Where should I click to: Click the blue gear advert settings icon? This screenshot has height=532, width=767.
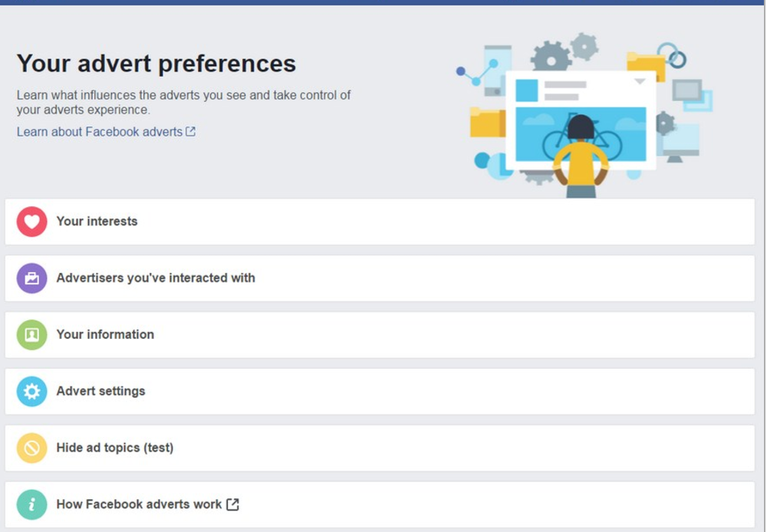click(31, 392)
